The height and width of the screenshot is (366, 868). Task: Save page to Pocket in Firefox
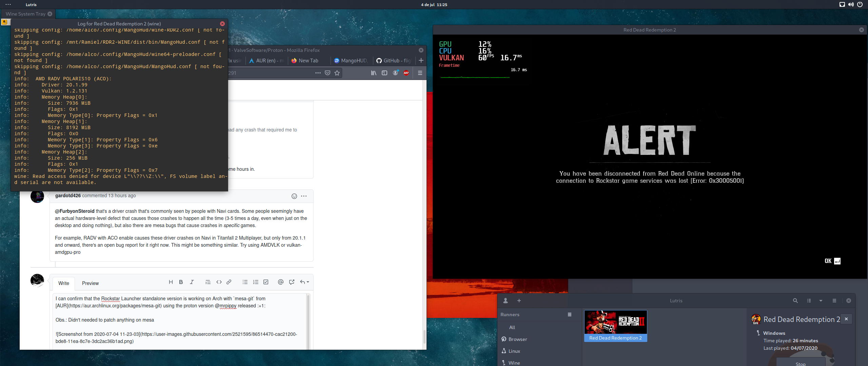click(x=328, y=73)
